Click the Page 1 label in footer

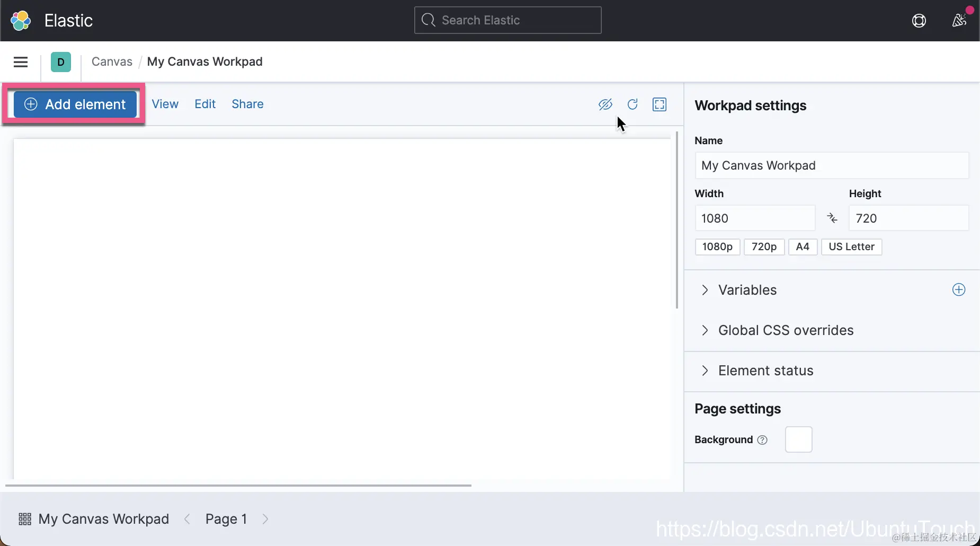[226, 519]
